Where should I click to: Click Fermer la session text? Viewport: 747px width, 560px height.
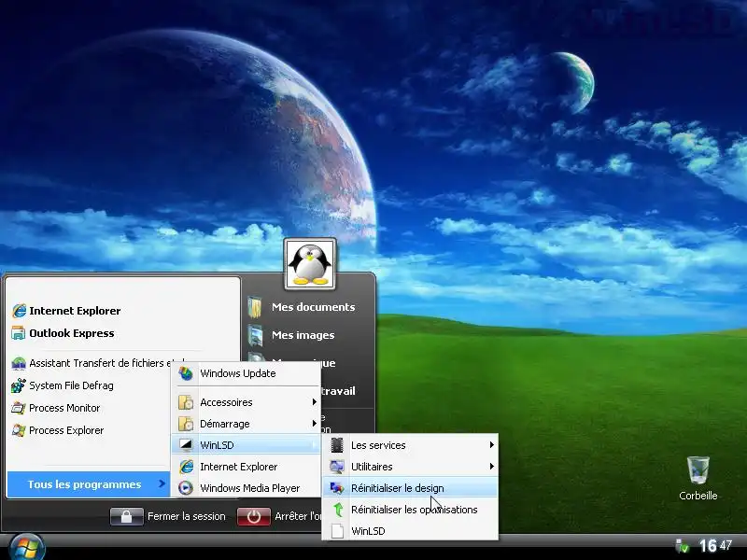tap(186, 516)
